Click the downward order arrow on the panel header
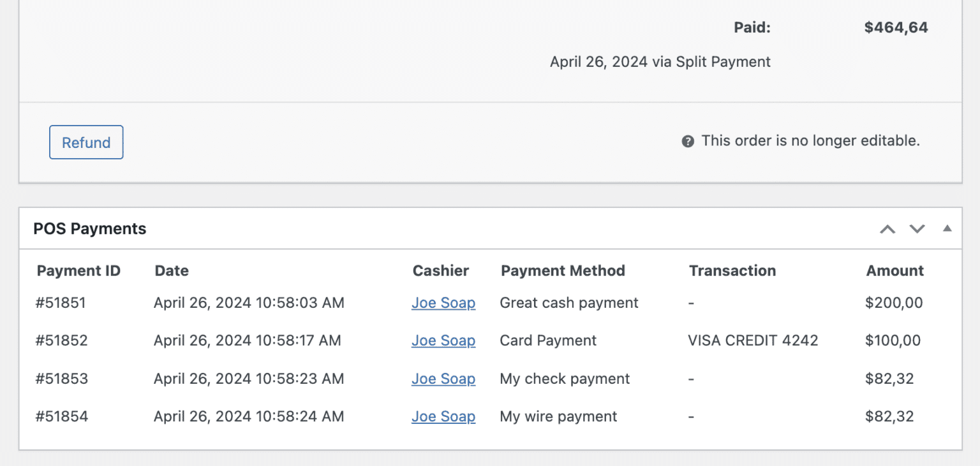 (x=917, y=228)
